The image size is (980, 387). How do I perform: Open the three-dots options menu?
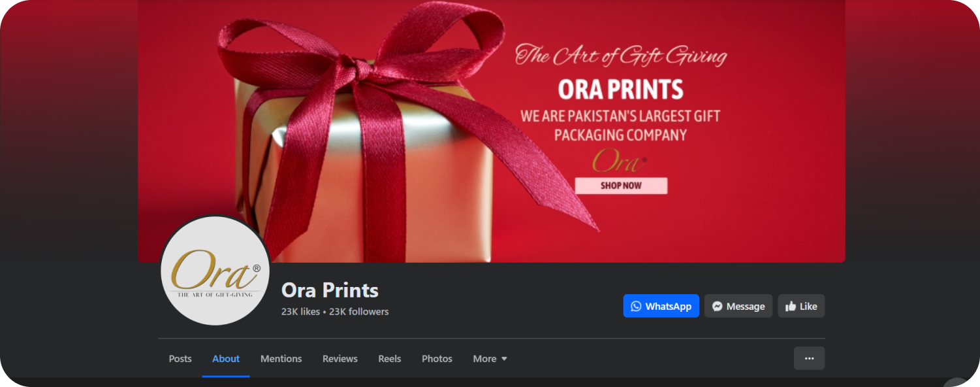point(809,358)
